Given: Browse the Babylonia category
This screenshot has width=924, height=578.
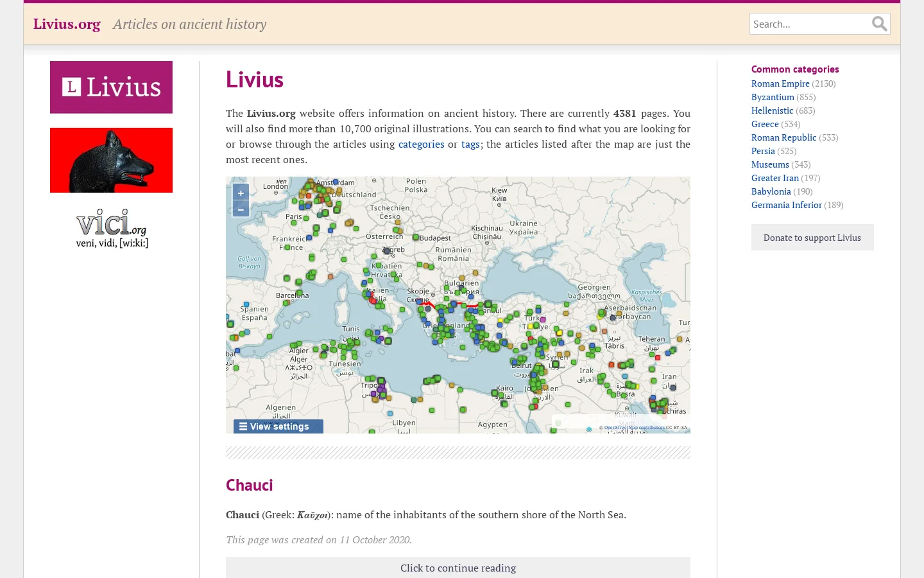Looking at the screenshot, I should [x=771, y=191].
